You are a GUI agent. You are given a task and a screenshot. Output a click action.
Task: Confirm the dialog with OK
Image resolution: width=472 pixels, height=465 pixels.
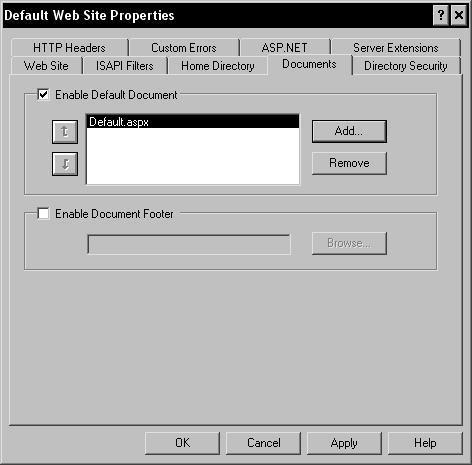coord(182,443)
